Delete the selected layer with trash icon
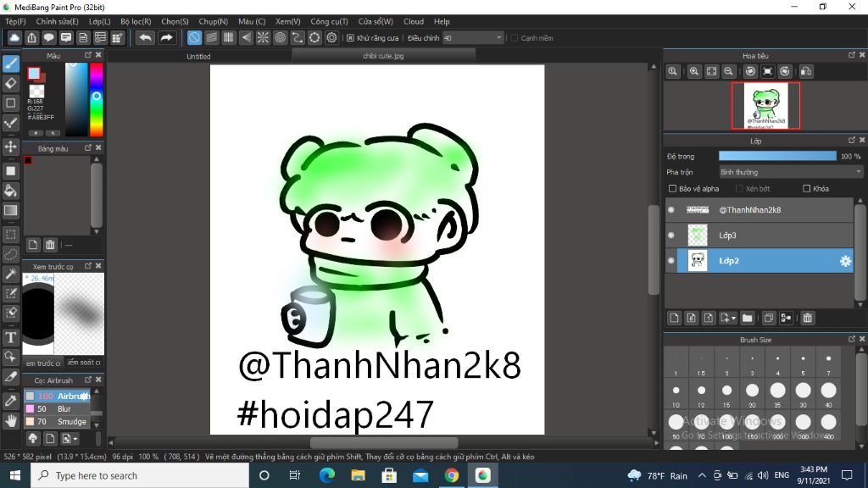Viewport: 868px width, 488px height. [808, 318]
